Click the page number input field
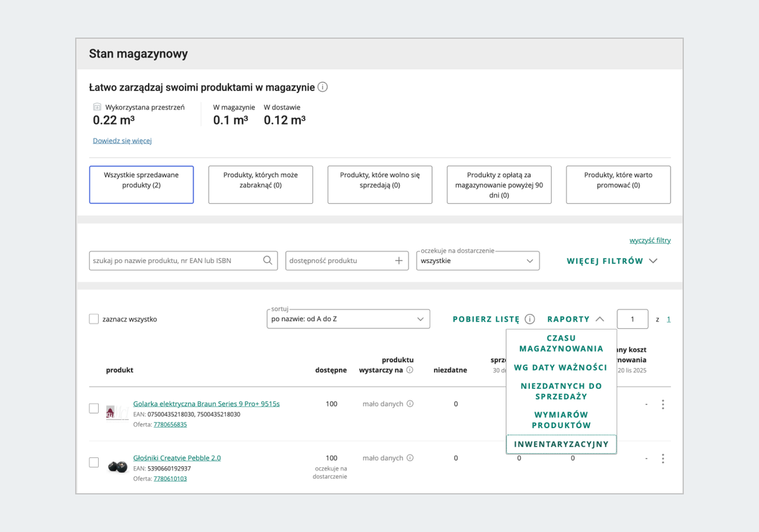This screenshot has width=759, height=532. [x=632, y=319]
